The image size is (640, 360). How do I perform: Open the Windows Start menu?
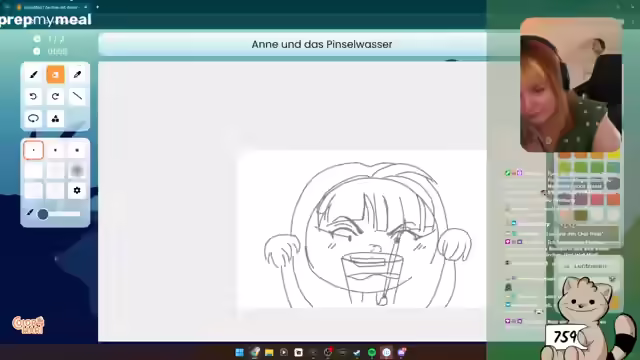[x=240, y=352]
